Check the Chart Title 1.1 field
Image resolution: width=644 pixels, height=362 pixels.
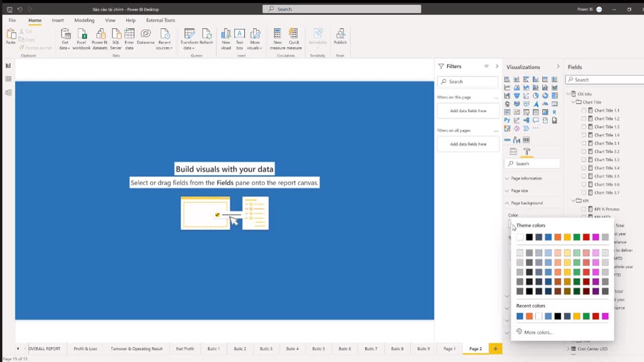(x=584, y=111)
